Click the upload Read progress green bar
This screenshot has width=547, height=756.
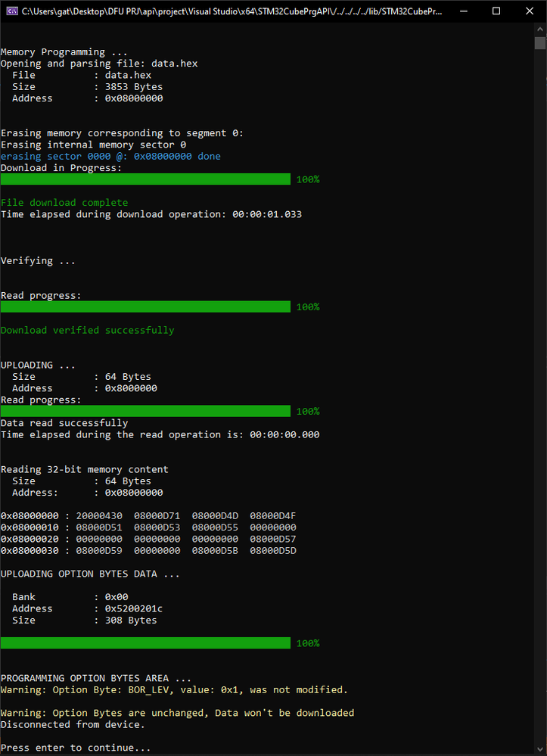145,411
